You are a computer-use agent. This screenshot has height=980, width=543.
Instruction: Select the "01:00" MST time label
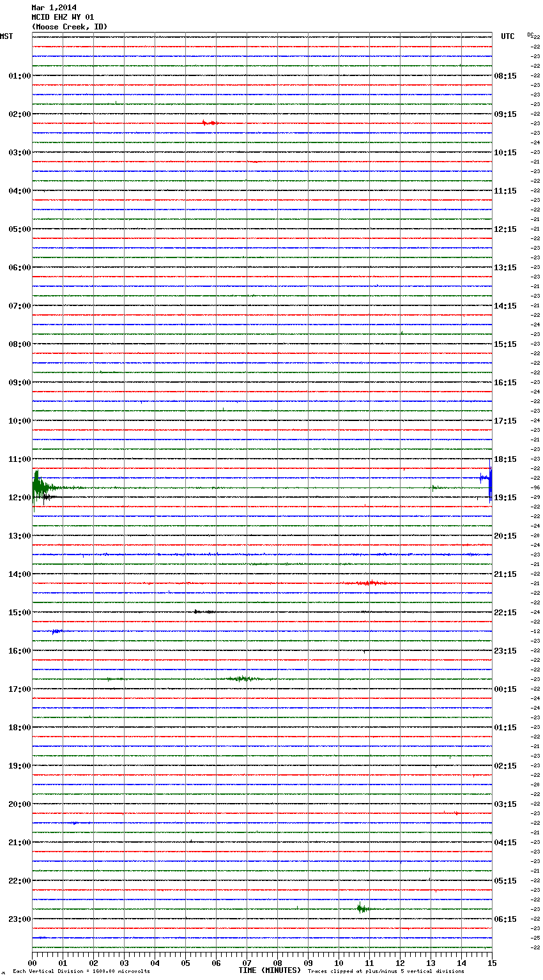pyautogui.click(x=20, y=76)
